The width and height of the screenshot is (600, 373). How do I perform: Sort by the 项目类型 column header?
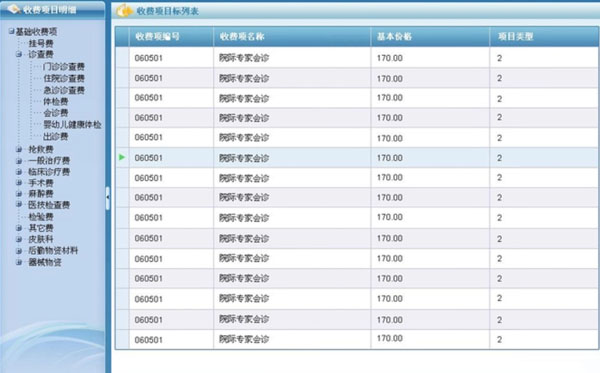point(544,37)
